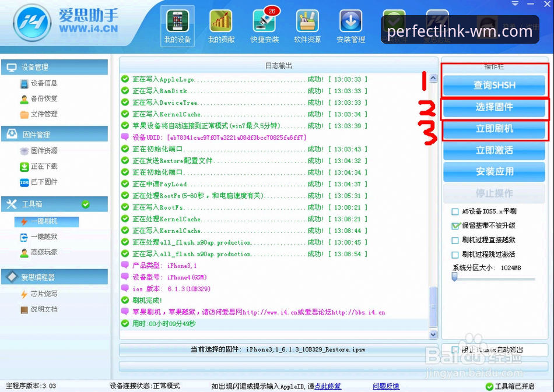Click 选择固件 button

click(x=494, y=107)
